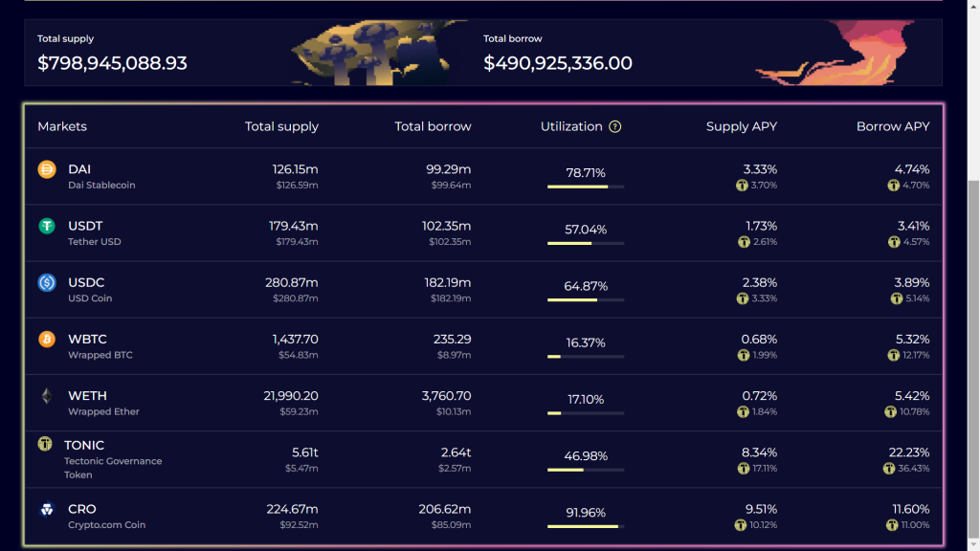
Task: Click the USDC total borrow 182.19m
Action: (448, 282)
